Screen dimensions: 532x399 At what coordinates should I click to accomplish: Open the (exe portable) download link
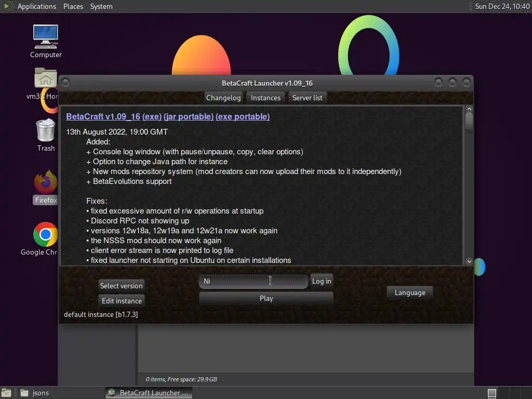(x=243, y=116)
